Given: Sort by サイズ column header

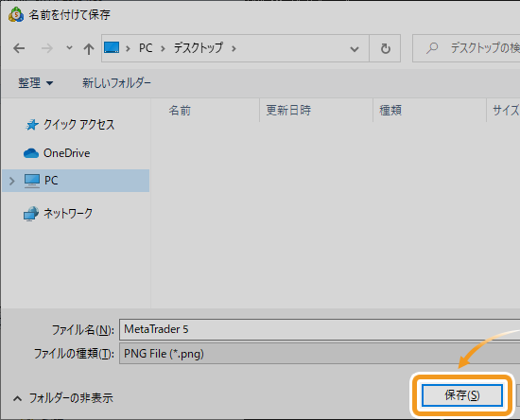Looking at the screenshot, I should click(x=506, y=110).
